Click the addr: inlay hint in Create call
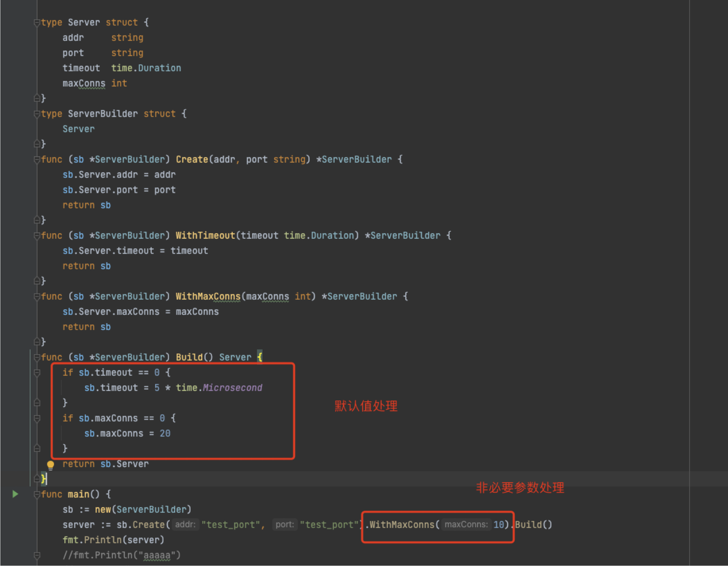Image resolution: width=728 pixels, height=566 pixels. click(x=185, y=524)
